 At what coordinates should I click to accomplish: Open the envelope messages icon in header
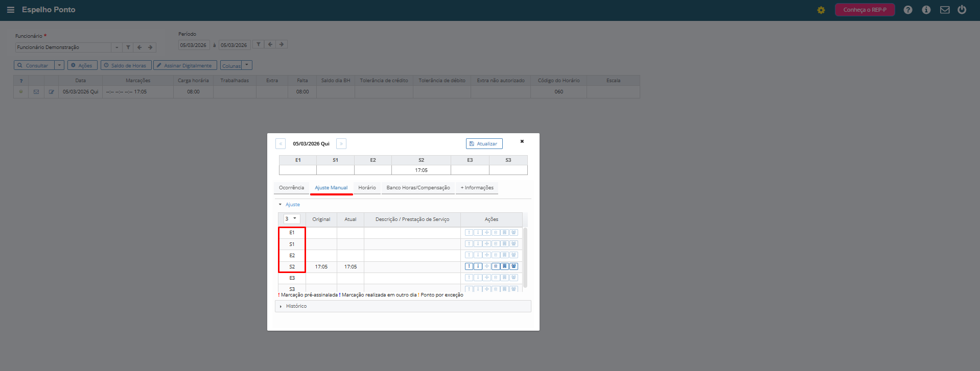945,10
